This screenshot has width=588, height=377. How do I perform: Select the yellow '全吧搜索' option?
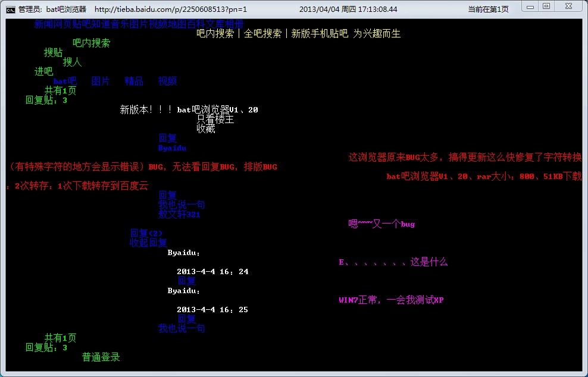pyautogui.click(x=262, y=34)
